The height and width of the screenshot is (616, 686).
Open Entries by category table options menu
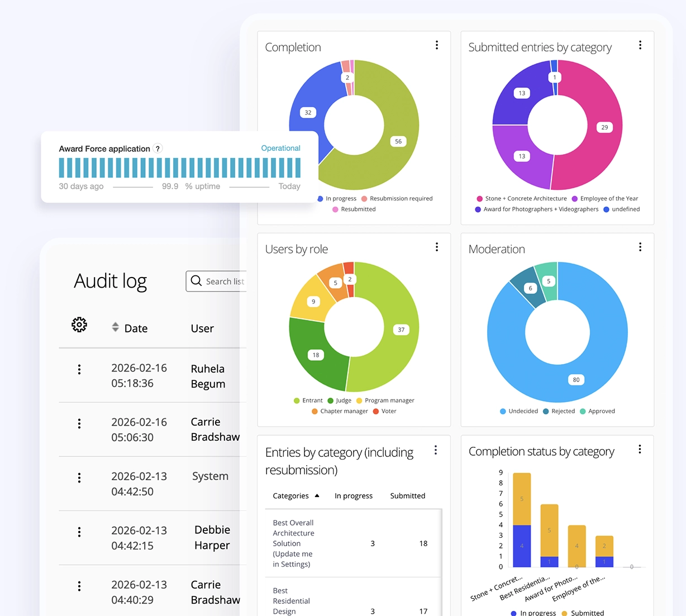(436, 450)
